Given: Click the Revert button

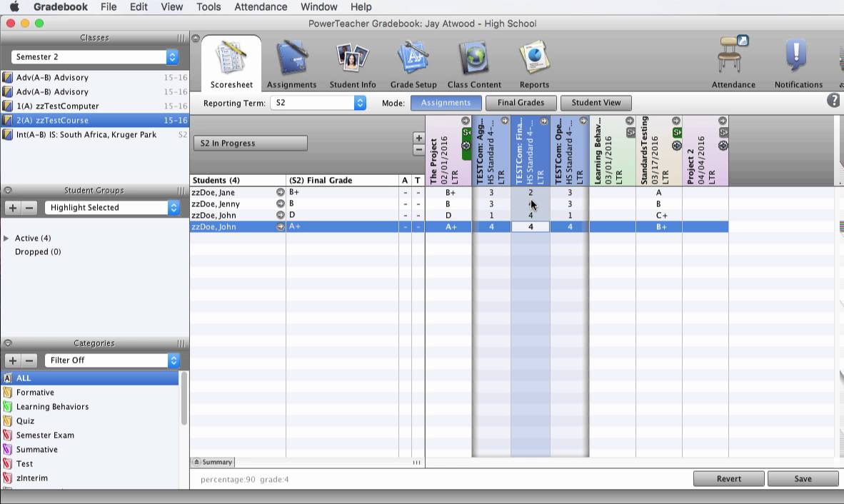Looking at the screenshot, I should point(729,479).
